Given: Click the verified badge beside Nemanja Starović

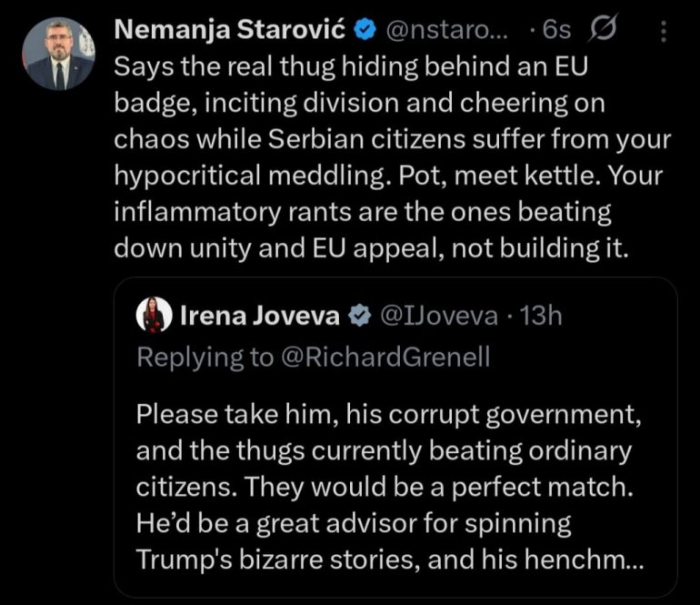Looking at the screenshot, I should (365, 30).
